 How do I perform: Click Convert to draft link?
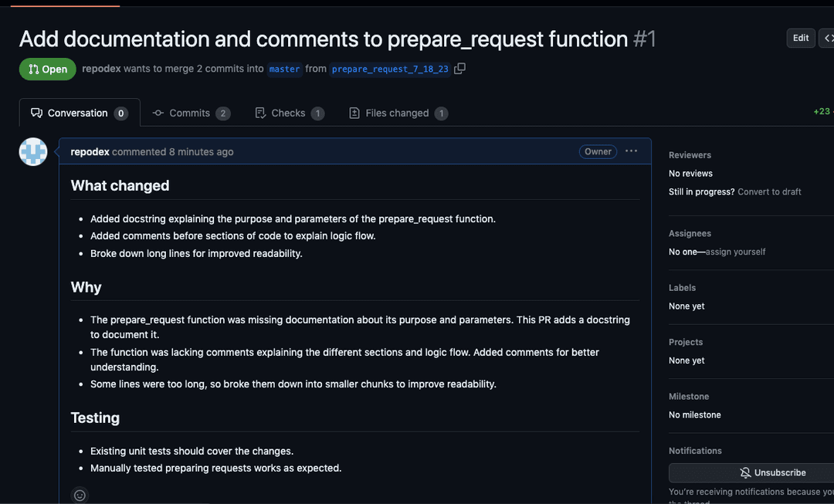pos(769,191)
